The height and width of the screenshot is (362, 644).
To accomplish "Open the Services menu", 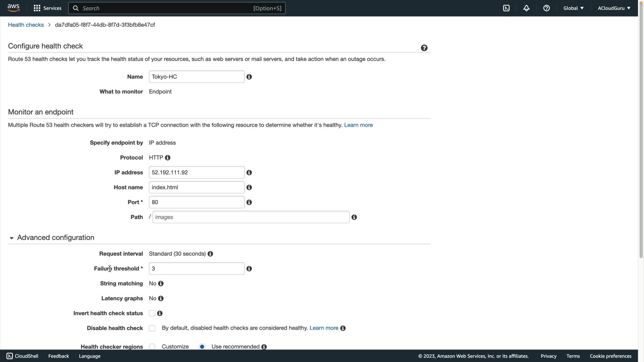I will (x=47, y=8).
